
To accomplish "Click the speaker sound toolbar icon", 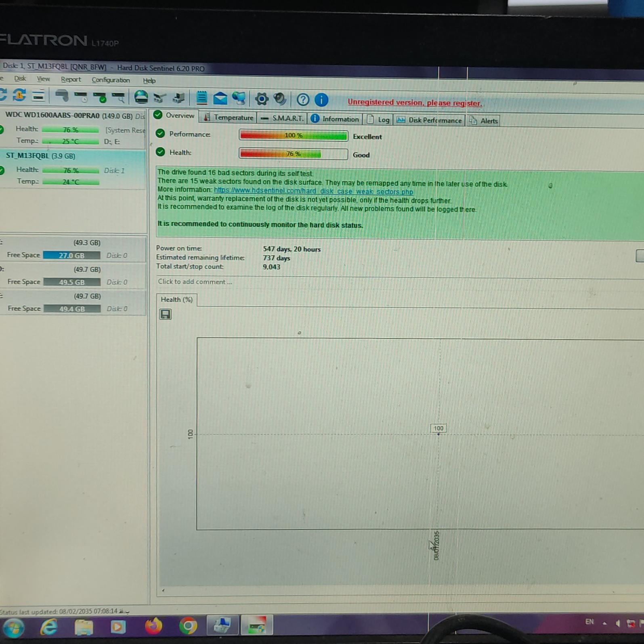I will 279,99.
